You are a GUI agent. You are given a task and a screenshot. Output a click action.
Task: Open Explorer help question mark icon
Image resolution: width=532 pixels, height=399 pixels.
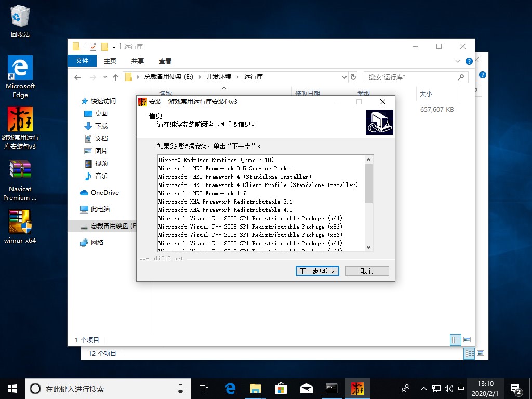469,61
